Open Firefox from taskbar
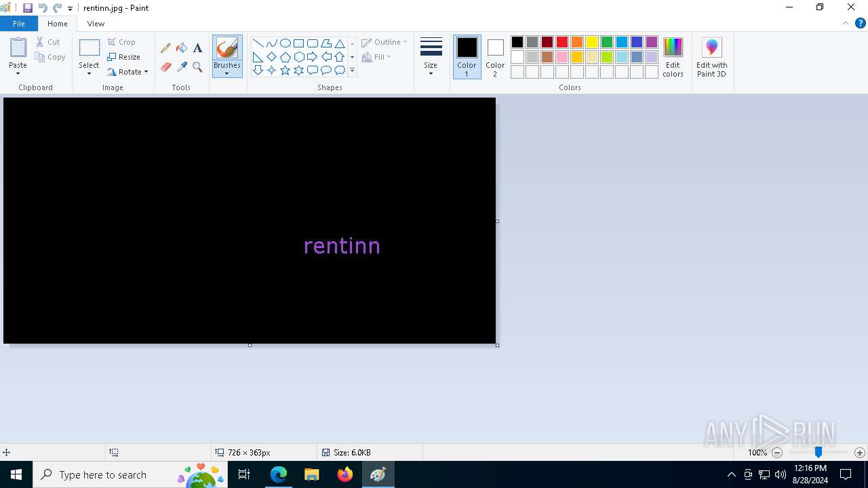The height and width of the screenshot is (488, 868). tap(345, 474)
